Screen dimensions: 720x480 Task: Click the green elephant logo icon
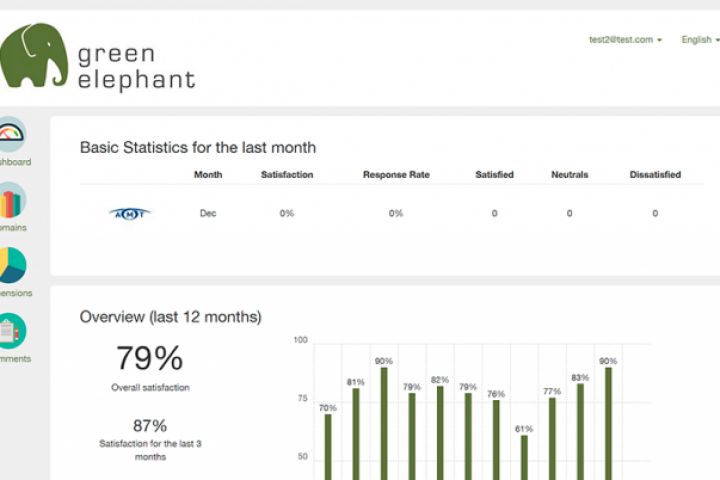coord(35,56)
